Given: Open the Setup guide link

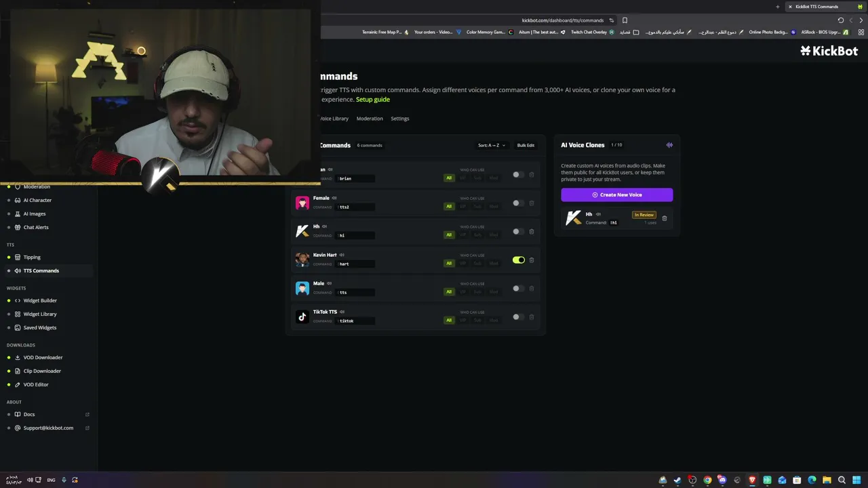Looking at the screenshot, I should 373,100.
